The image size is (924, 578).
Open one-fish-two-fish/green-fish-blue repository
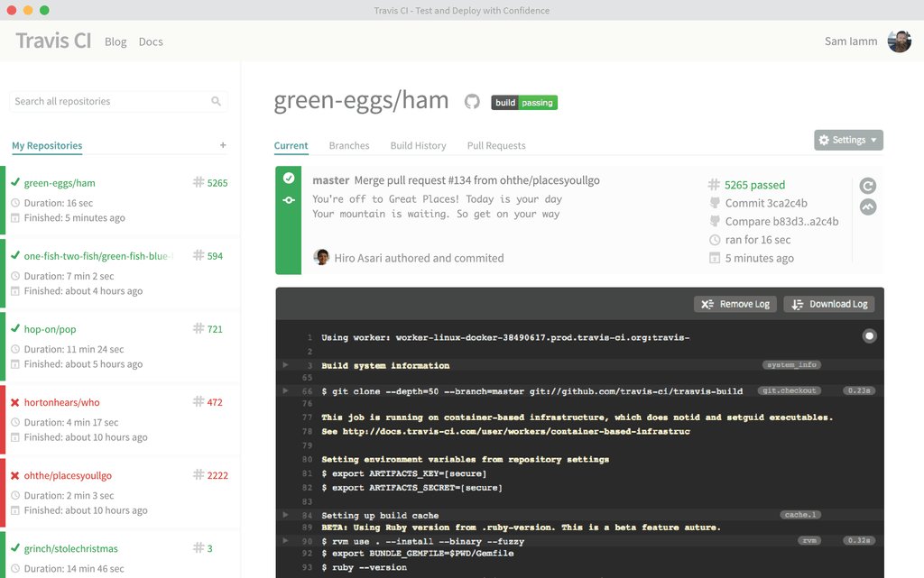[x=97, y=256]
